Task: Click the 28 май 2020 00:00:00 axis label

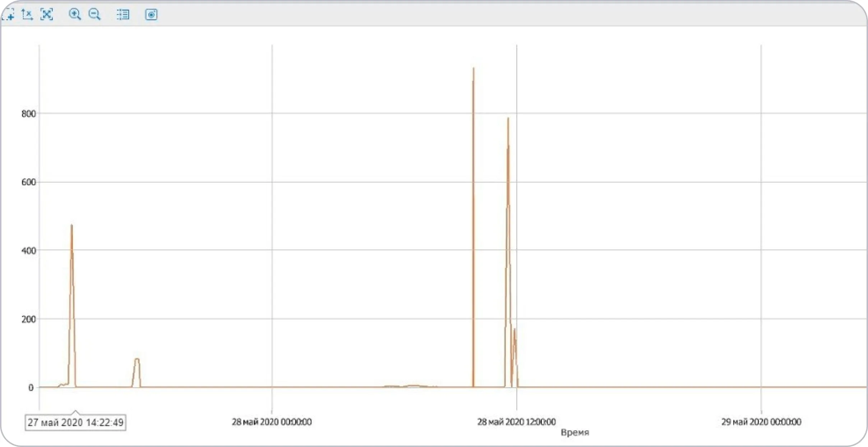Action: coord(272,422)
